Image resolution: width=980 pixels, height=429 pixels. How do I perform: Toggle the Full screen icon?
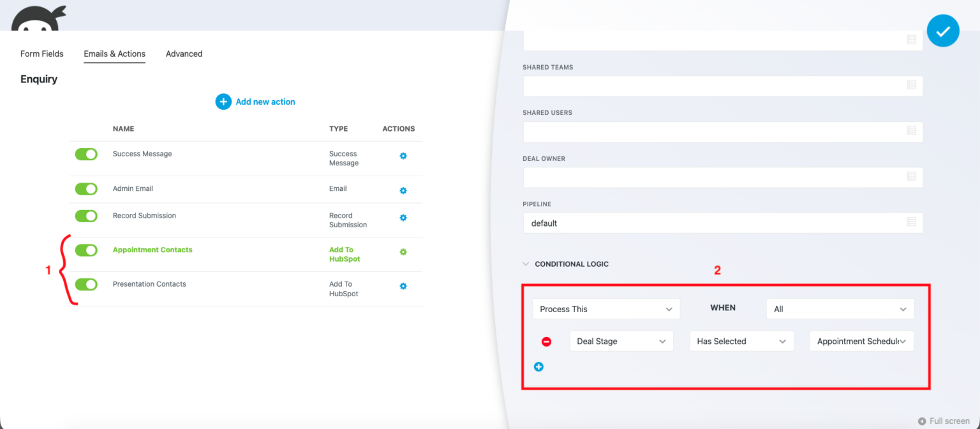(x=922, y=421)
